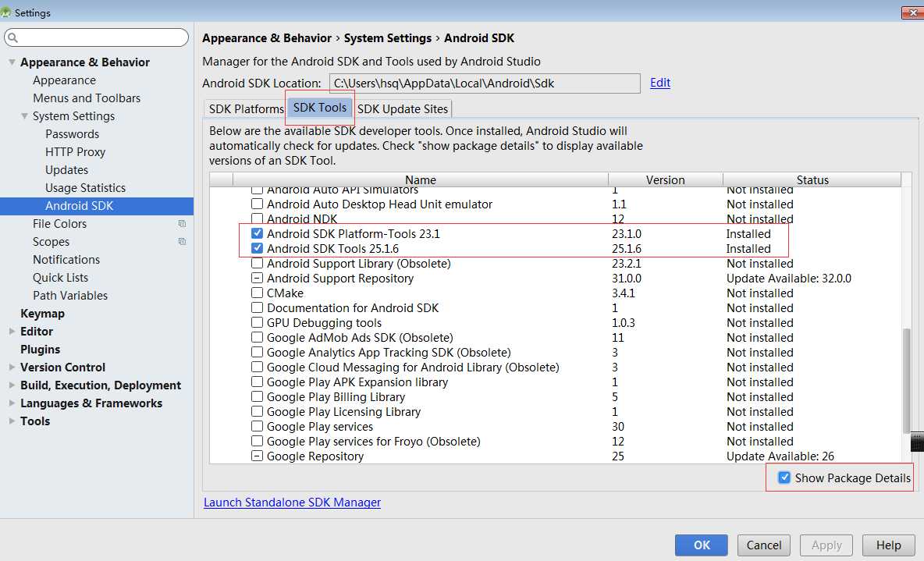This screenshot has height=561, width=924.
Task: Click System Settings in the breadcrumb
Action: click(388, 38)
